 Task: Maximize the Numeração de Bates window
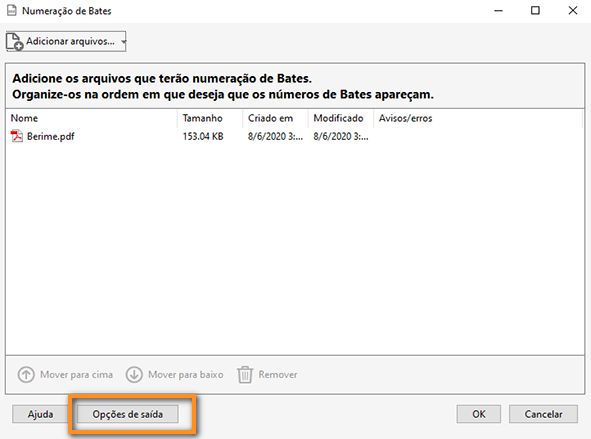(x=535, y=11)
